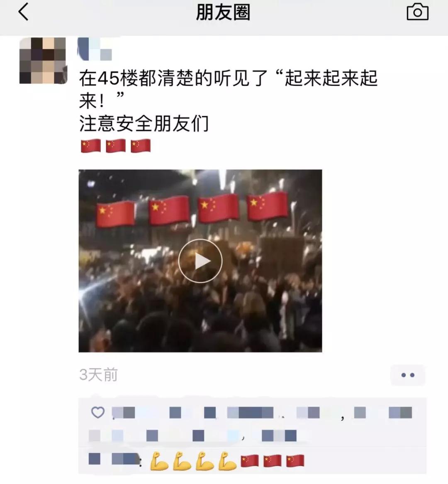Tap the post text about 45楼

pos(228,89)
